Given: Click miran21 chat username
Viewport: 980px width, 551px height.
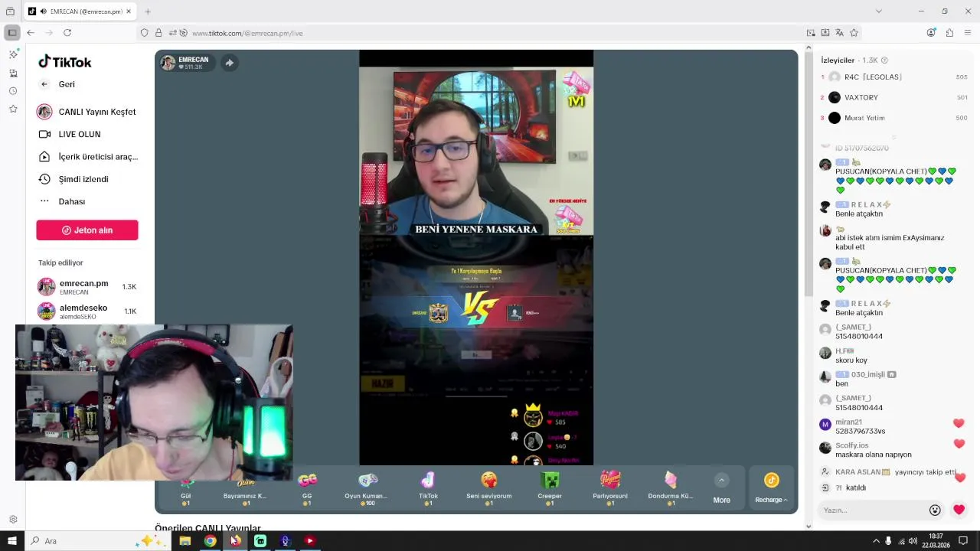Looking at the screenshot, I should [x=848, y=422].
